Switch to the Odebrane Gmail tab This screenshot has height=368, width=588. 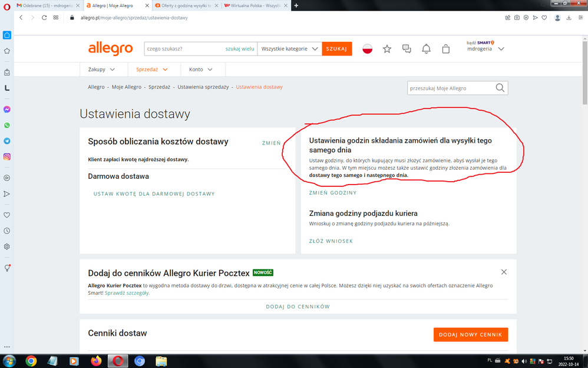point(48,6)
